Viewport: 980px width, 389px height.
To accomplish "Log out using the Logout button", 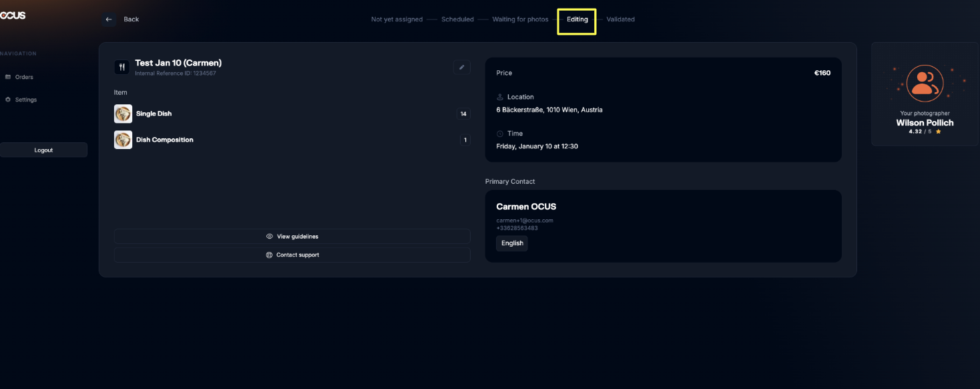I will pyautogui.click(x=43, y=150).
